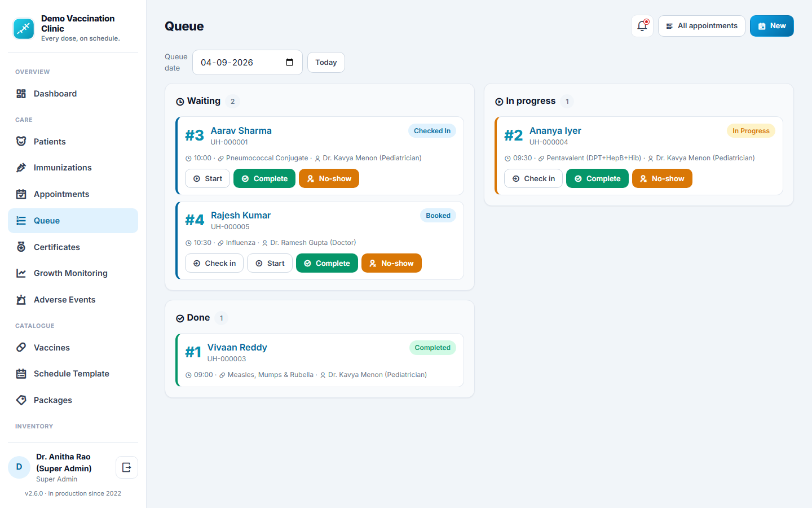Complete Ananya Iyer's appointment
The height and width of the screenshot is (508, 812).
597,178
